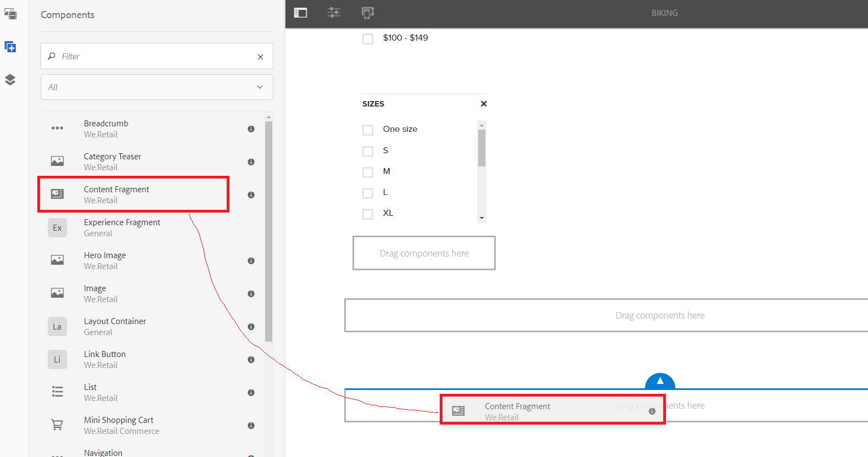Image resolution: width=868 pixels, height=457 pixels.
Task: Check the L size checkbox
Action: [368, 193]
